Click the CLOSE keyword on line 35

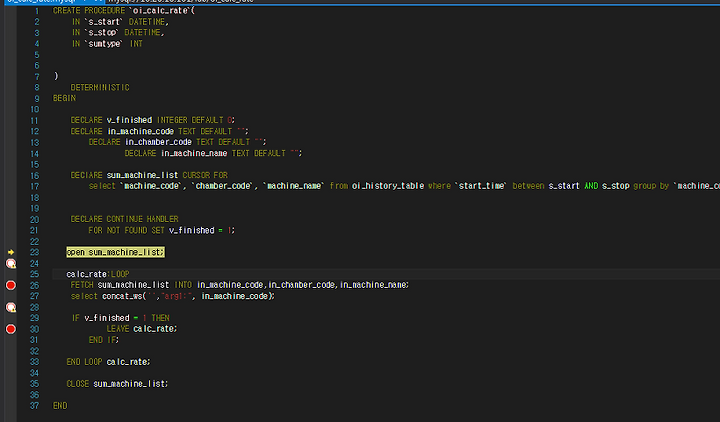click(78, 384)
